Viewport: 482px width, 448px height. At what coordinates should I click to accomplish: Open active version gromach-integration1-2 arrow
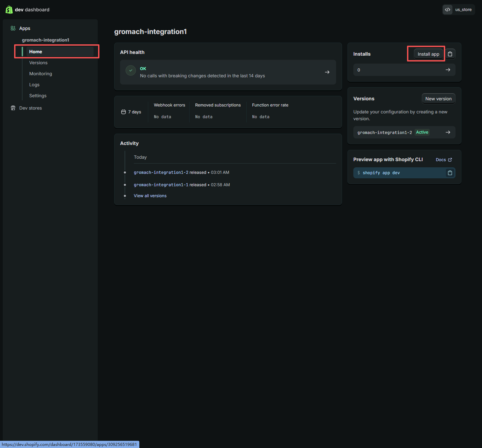click(448, 132)
